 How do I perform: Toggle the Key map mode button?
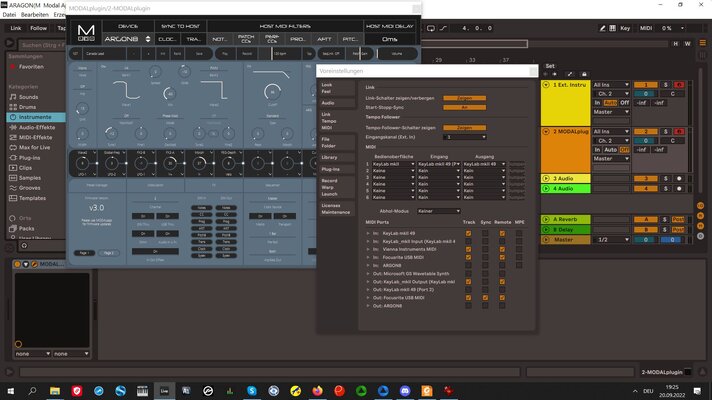625,28
